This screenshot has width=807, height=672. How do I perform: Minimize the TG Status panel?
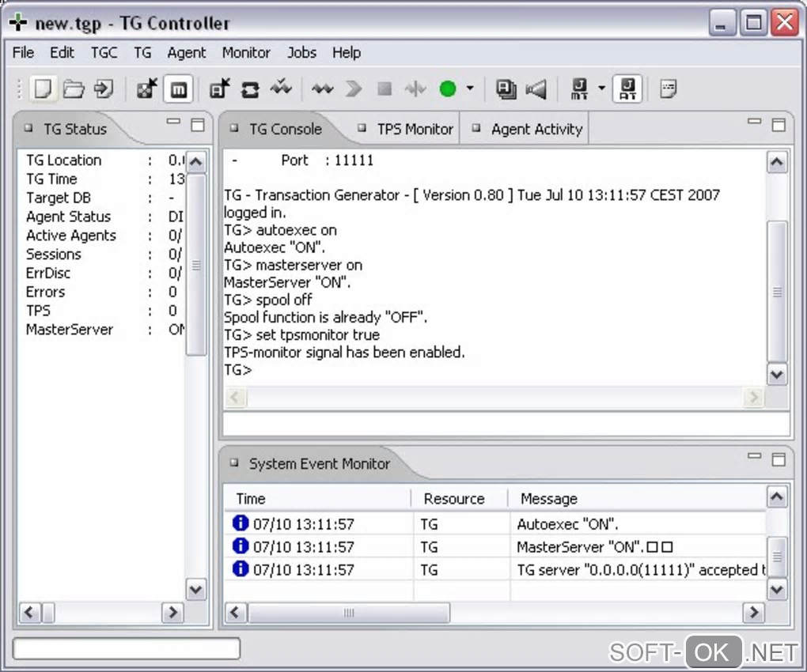[173, 122]
